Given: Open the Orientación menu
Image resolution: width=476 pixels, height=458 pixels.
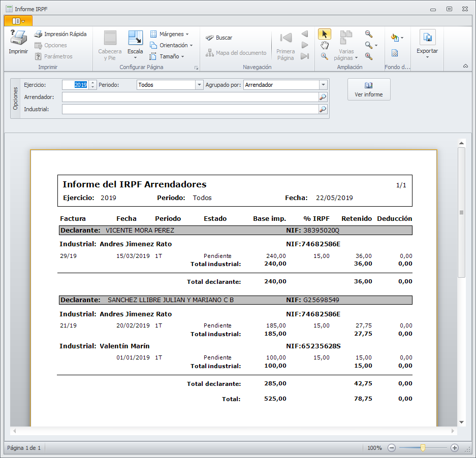Looking at the screenshot, I should coord(172,45).
